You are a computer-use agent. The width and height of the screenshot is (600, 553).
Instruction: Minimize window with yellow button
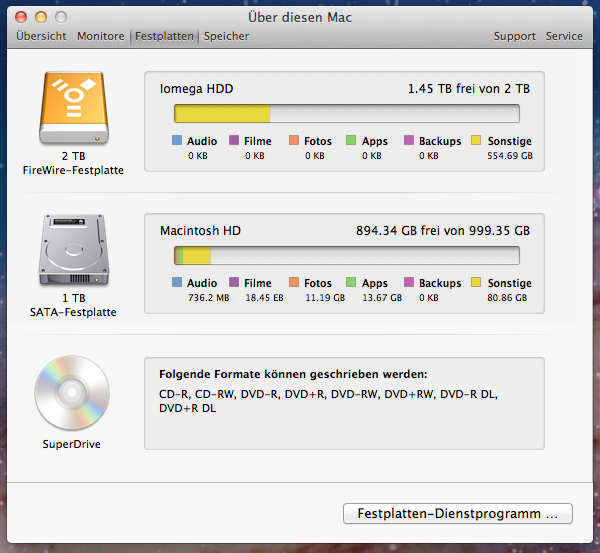41,17
